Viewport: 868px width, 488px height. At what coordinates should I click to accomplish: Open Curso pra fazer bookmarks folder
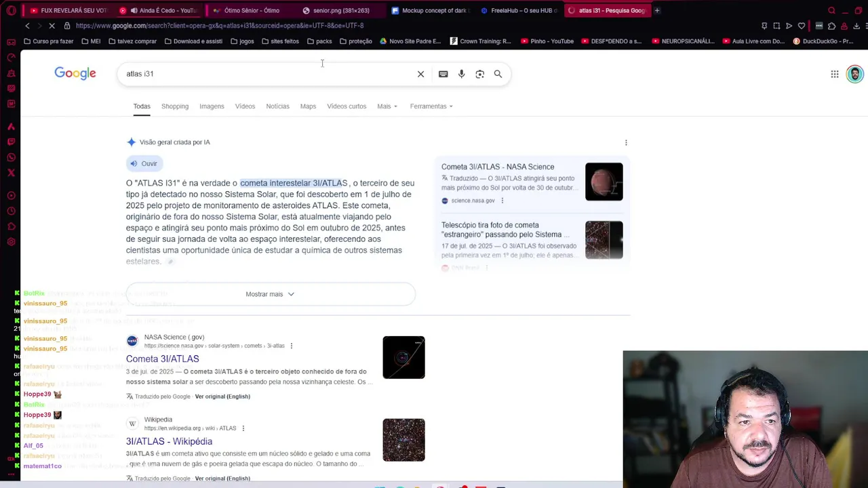pos(49,41)
